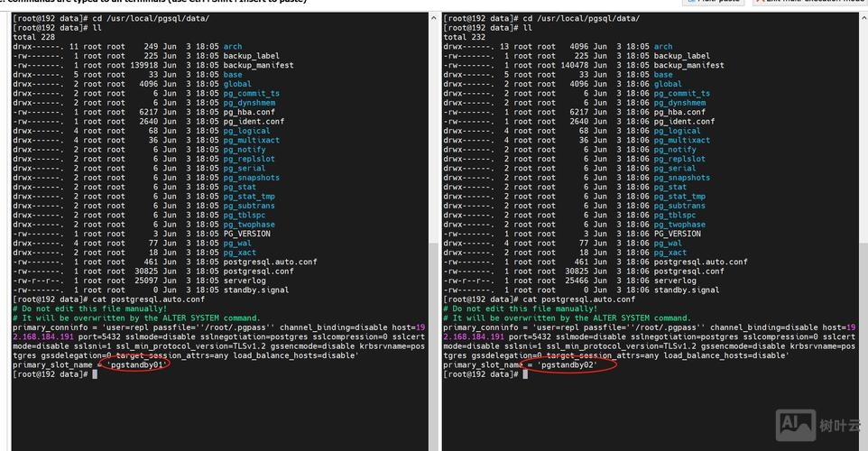Click 'backup_manifest' file in right terminal
Screen dimensions: 868x451
click(688, 65)
